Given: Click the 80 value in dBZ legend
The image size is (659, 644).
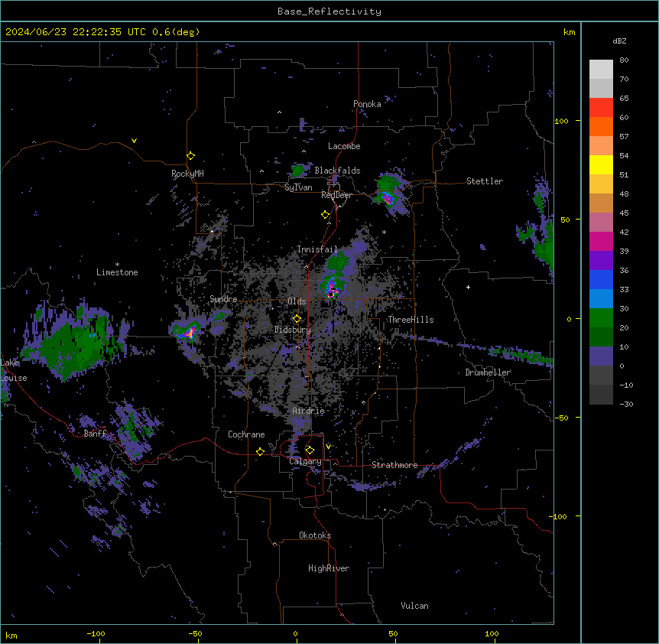Looking at the screenshot, I should click(x=624, y=60).
